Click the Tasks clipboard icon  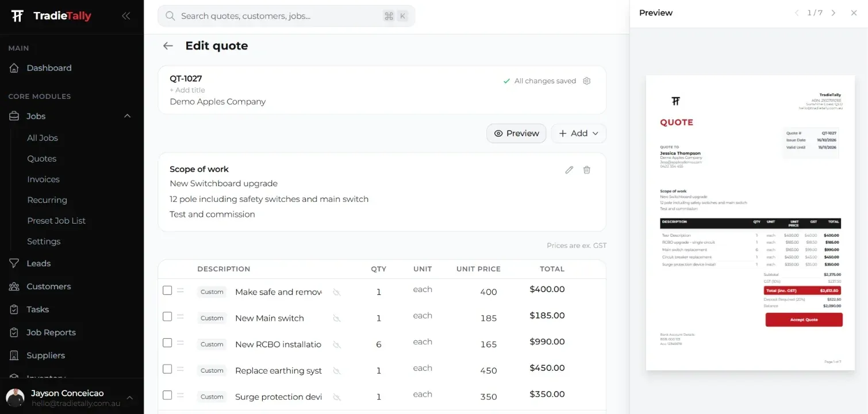[x=15, y=309]
